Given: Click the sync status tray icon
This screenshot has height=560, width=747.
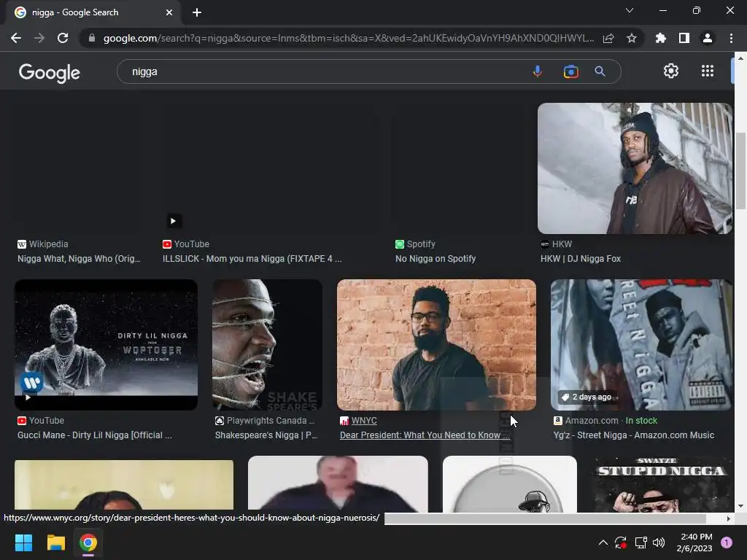Looking at the screenshot, I should [x=620, y=542].
